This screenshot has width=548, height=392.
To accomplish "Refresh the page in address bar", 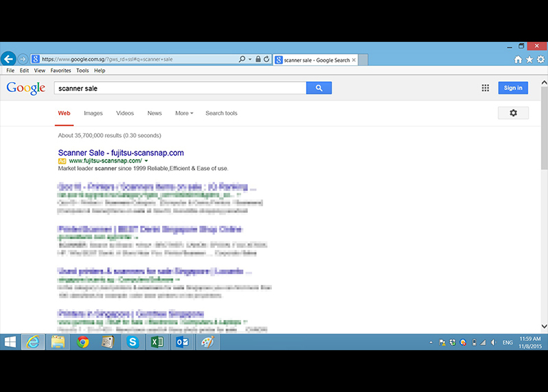I will pos(266,60).
